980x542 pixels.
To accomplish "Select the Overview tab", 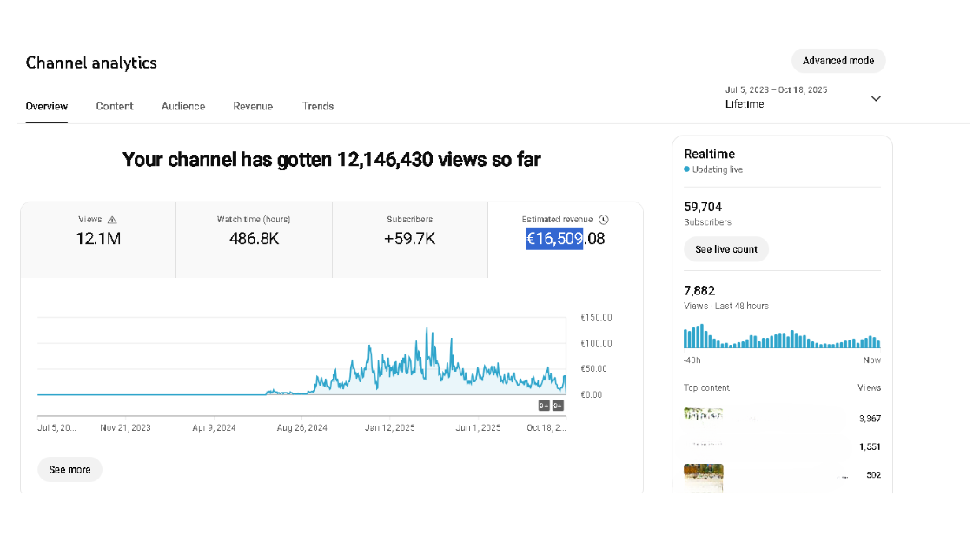I will pos(47,106).
